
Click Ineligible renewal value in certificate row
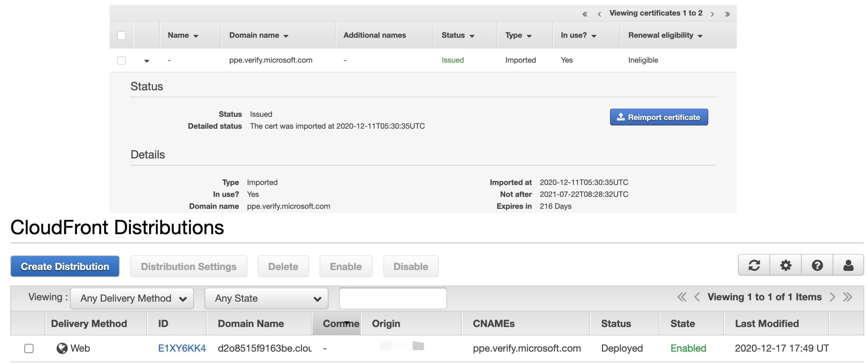pyautogui.click(x=643, y=60)
